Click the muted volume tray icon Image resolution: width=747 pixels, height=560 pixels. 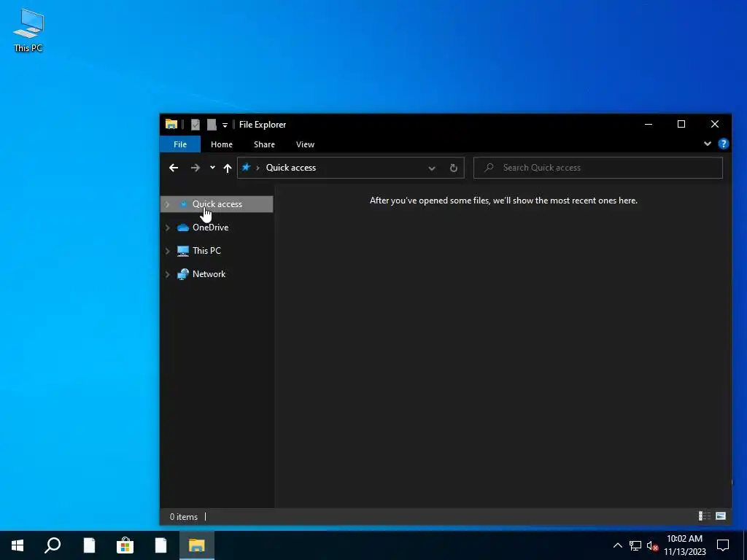[x=652, y=545]
